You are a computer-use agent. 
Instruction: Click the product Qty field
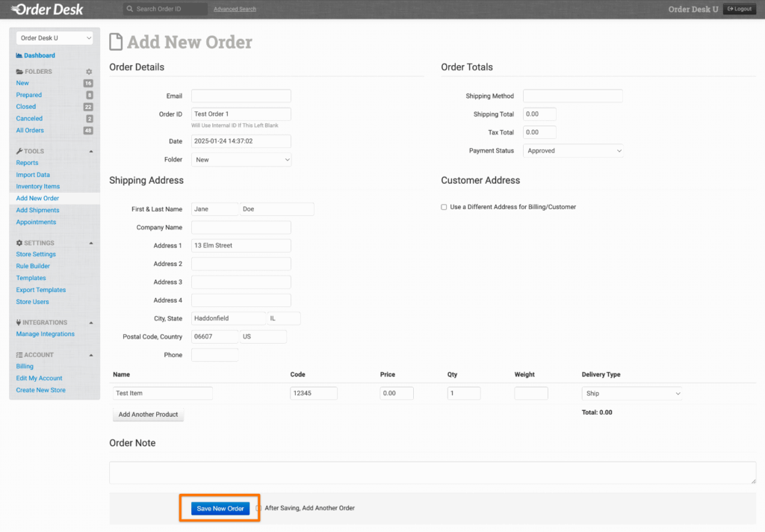pyautogui.click(x=464, y=393)
